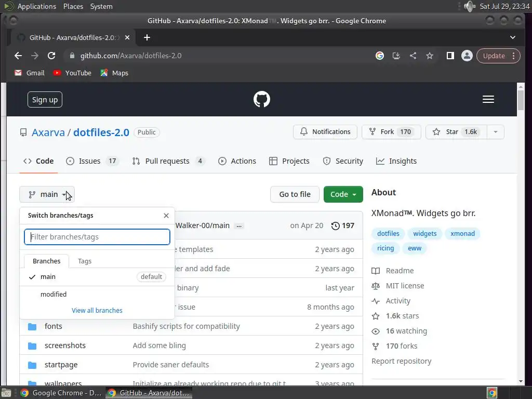Open the Projects tab
532x399 pixels.
point(289,161)
